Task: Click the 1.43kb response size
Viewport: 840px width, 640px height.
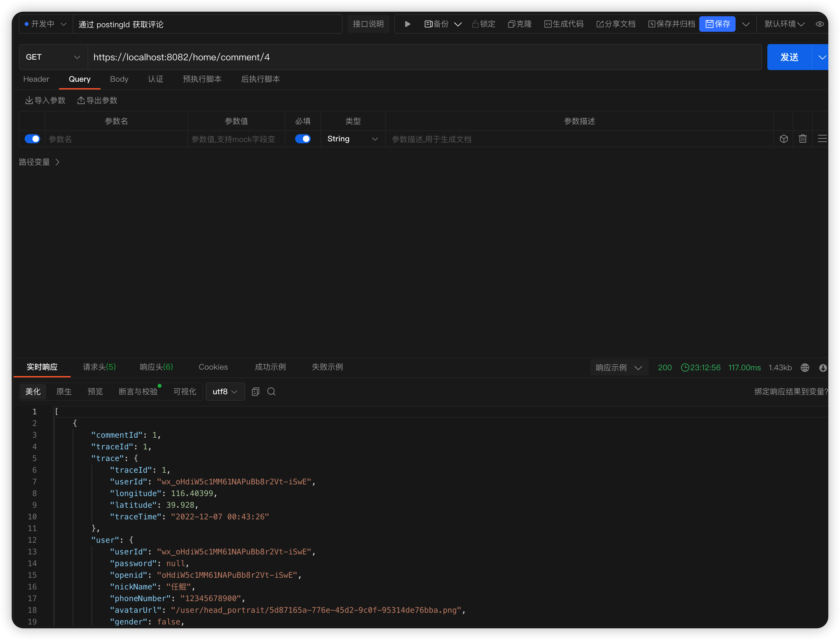Action: coord(780,368)
